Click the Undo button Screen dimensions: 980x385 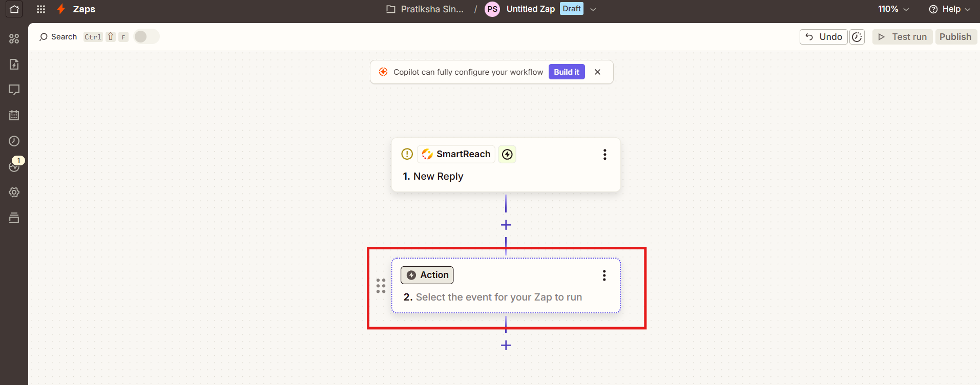[x=823, y=37]
